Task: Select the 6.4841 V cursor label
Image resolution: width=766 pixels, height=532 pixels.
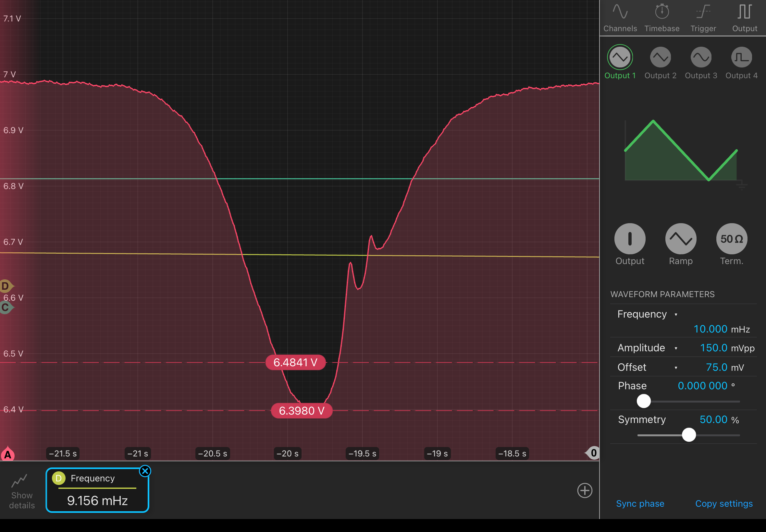Action: pyautogui.click(x=295, y=362)
